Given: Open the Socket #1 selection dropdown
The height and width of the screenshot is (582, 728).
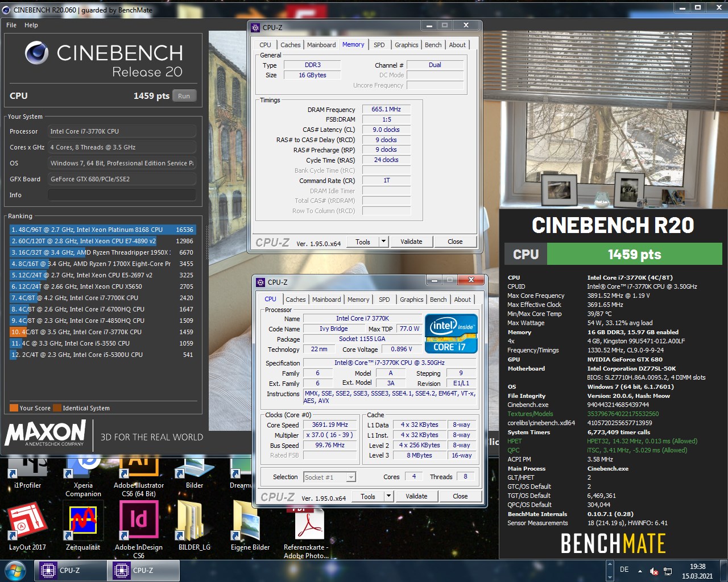Looking at the screenshot, I should pos(329,477).
